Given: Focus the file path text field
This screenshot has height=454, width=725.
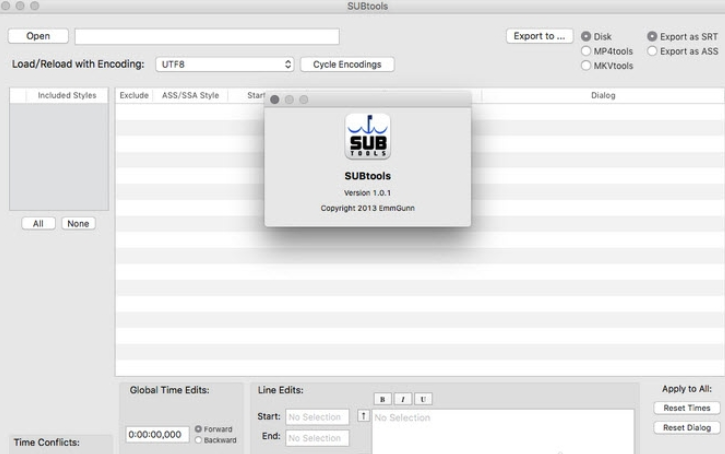Looking at the screenshot, I should [207, 37].
